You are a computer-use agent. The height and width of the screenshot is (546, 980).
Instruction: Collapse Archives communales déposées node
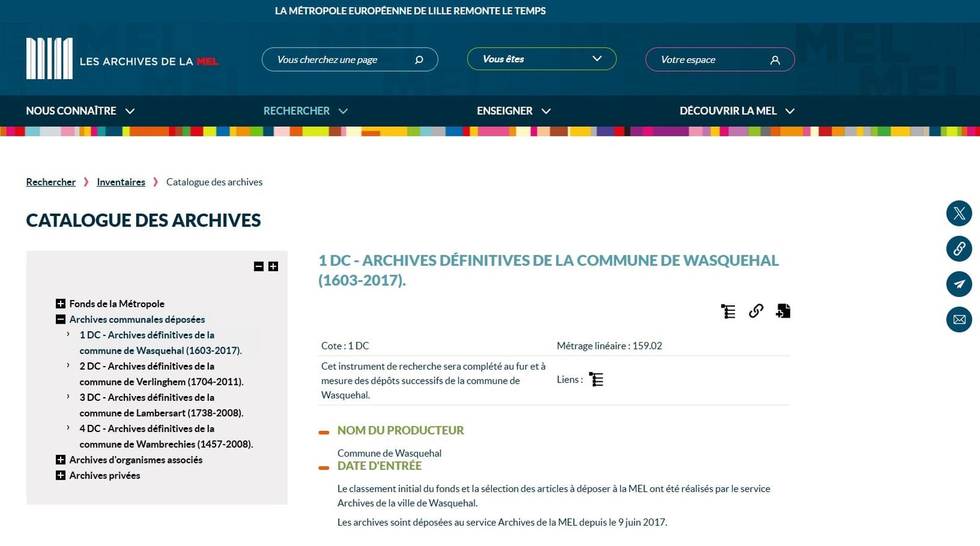tap(60, 319)
